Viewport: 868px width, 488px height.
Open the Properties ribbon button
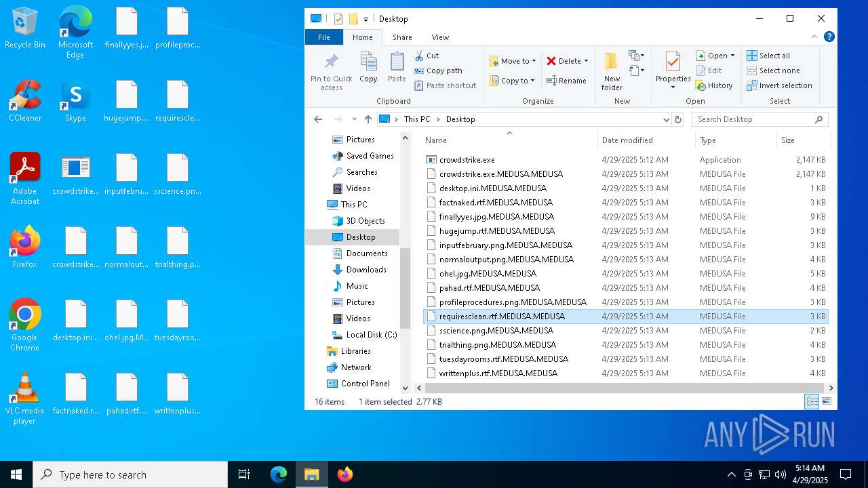(x=673, y=71)
